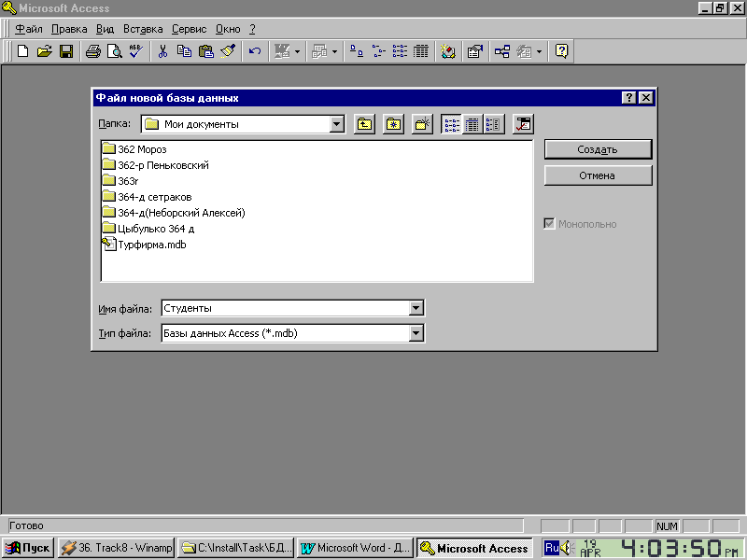Select the 362 Мороз folder
The image size is (747, 560).
coord(134,149)
